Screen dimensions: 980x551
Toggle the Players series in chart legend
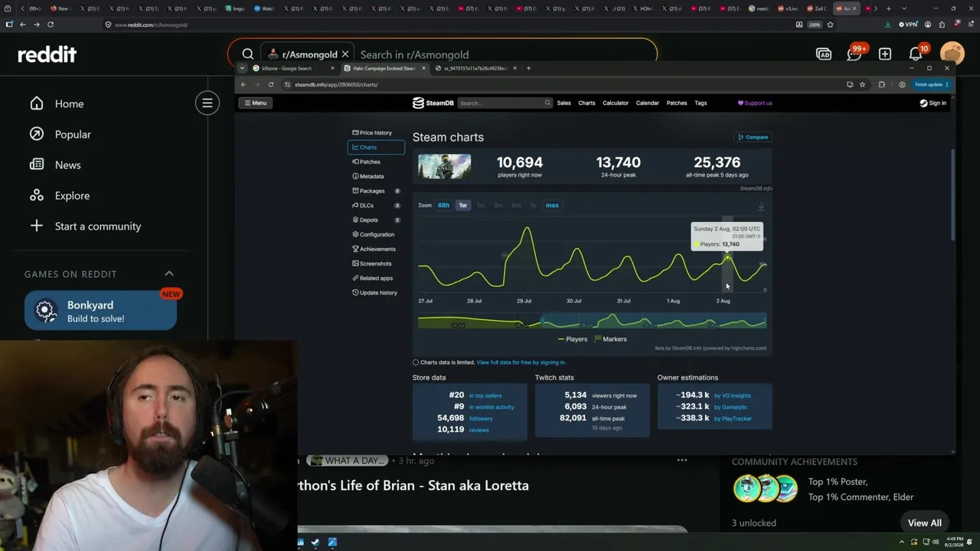(573, 339)
